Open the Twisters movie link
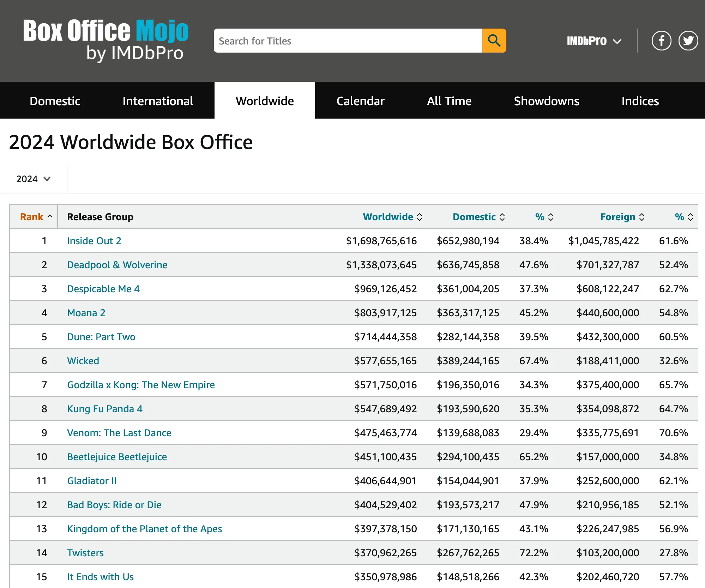This screenshot has height=588, width=705. (x=85, y=553)
